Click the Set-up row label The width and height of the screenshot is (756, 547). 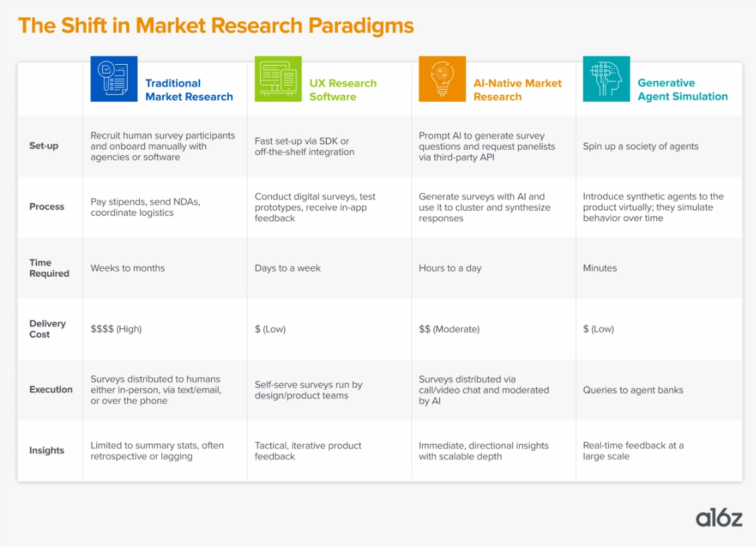point(43,146)
